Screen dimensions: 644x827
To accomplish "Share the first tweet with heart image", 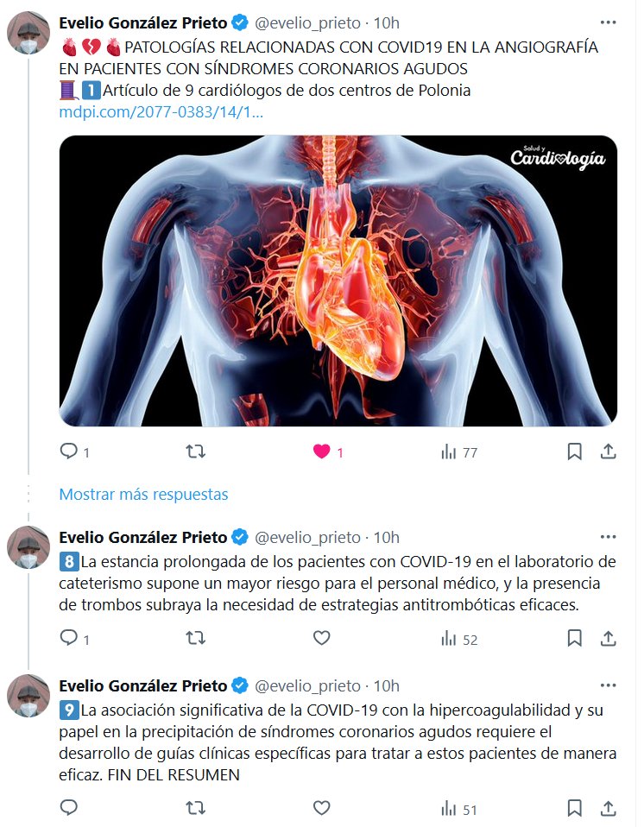I will (x=608, y=451).
